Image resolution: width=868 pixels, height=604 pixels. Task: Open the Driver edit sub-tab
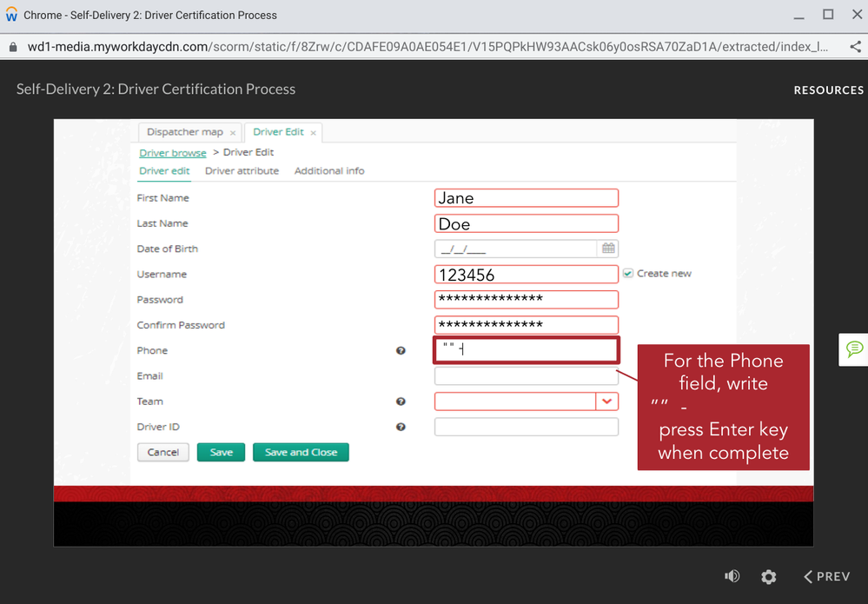point(164,171)
